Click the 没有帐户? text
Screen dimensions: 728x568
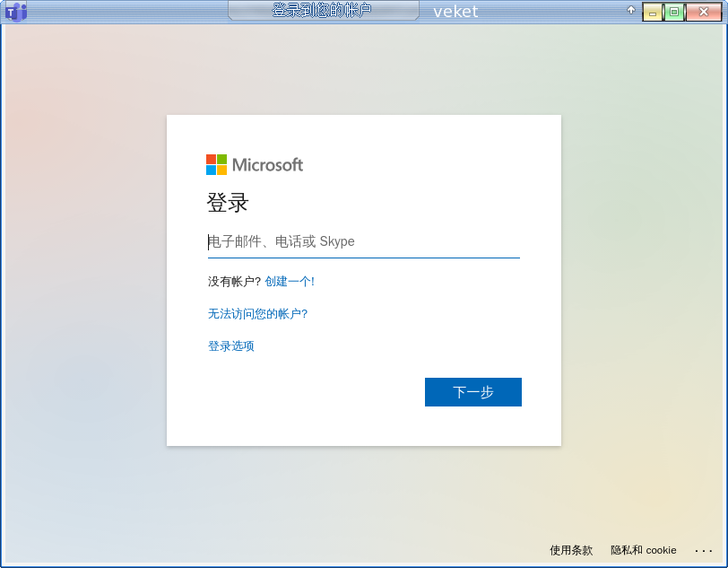235,281
